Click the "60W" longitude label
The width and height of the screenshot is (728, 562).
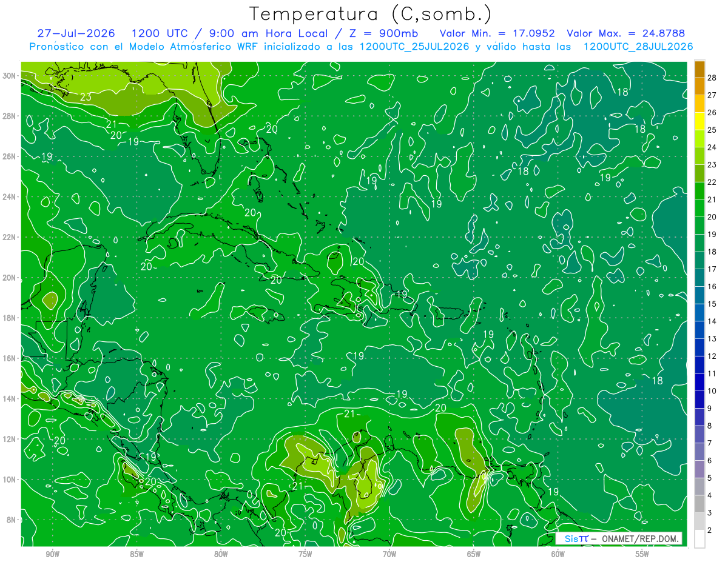[x=558, y=554]
